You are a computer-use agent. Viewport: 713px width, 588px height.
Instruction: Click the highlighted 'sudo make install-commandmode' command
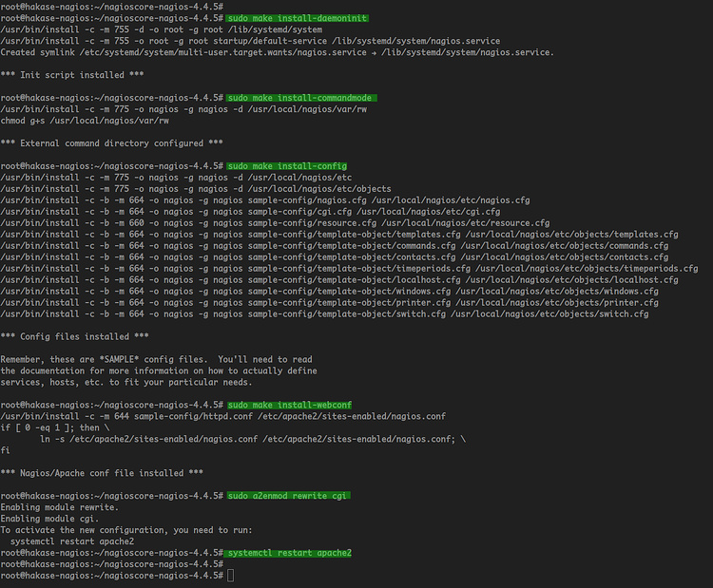[x=302, y=98]
